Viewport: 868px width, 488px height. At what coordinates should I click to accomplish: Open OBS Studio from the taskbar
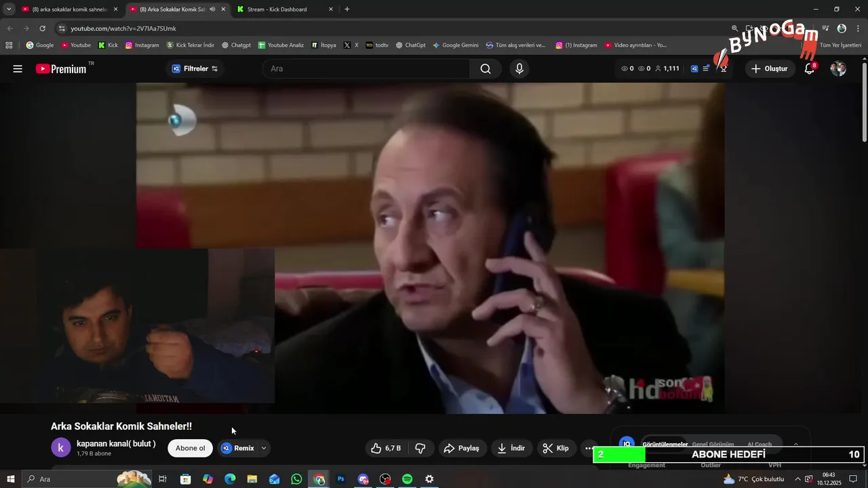pos(385,479)
